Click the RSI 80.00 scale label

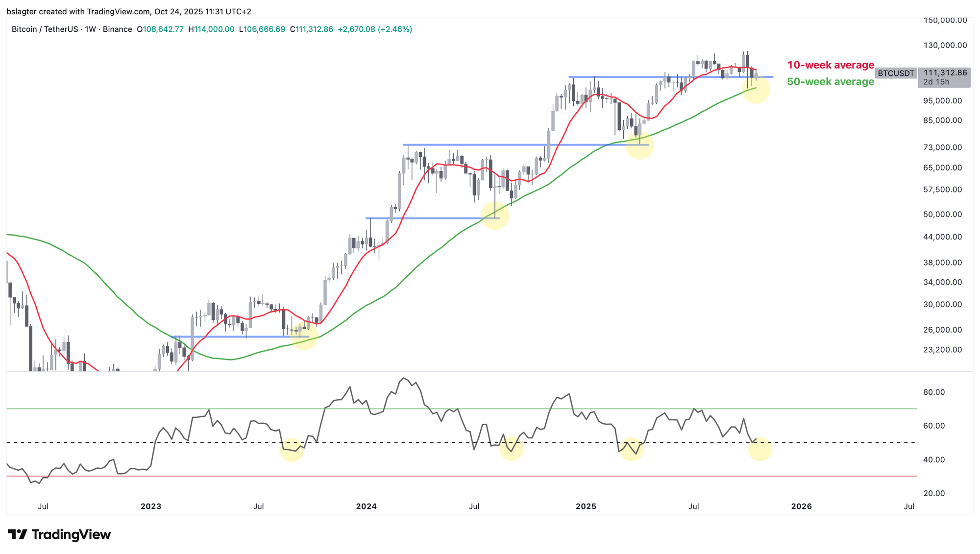click(x=934, y=392)
